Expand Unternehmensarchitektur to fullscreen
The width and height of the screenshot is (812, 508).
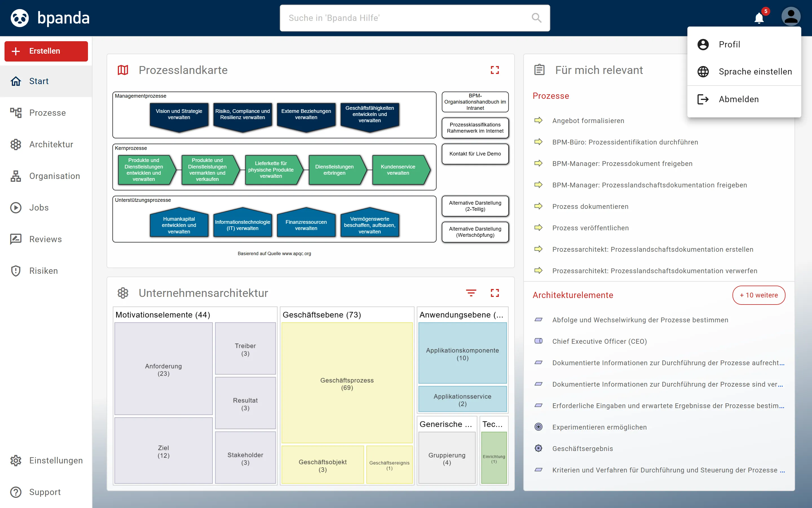(495, 293)
